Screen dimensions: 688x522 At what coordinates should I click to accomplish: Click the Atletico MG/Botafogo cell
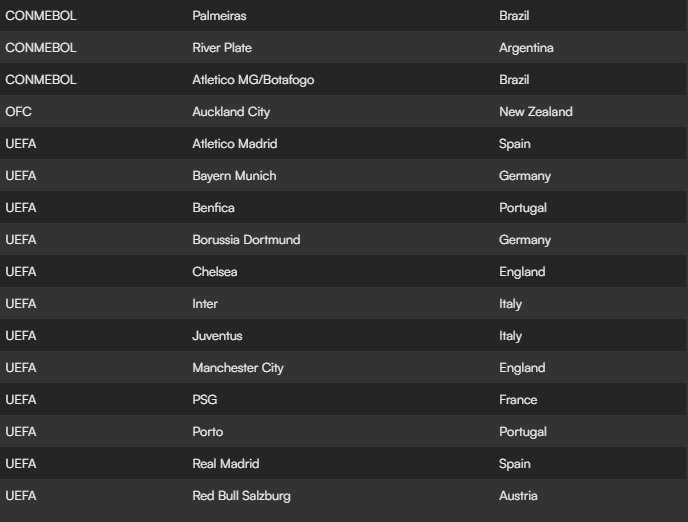coord(253,80)
